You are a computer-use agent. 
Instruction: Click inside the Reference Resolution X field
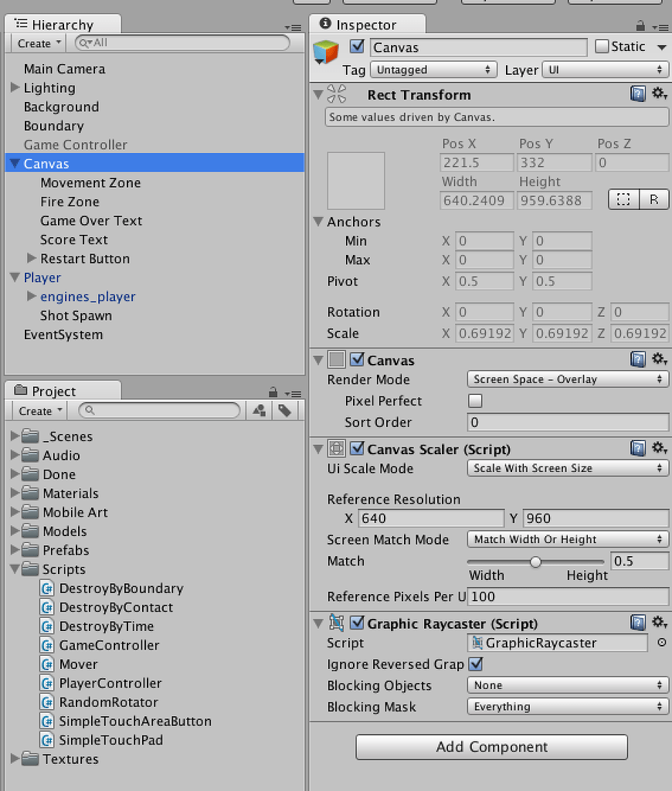(430, 518)
